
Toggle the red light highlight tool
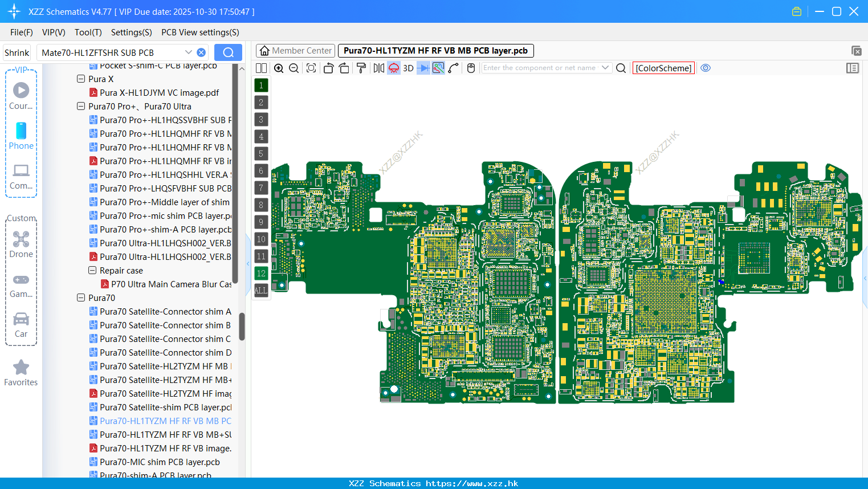point(394,68)
